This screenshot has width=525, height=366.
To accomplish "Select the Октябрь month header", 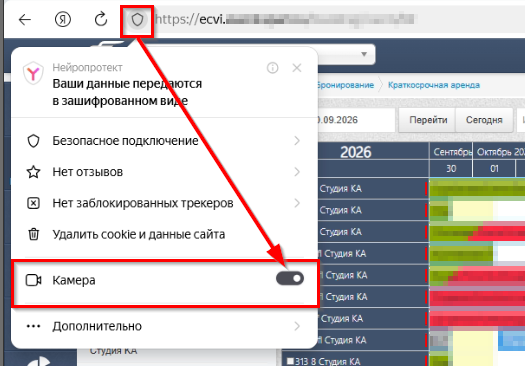I will coord(499,152).
